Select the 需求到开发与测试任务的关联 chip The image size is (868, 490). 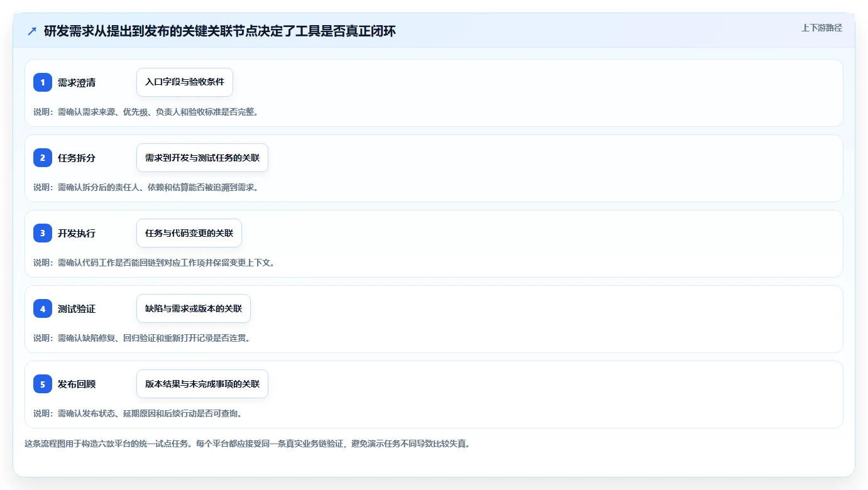coord(202,158)
